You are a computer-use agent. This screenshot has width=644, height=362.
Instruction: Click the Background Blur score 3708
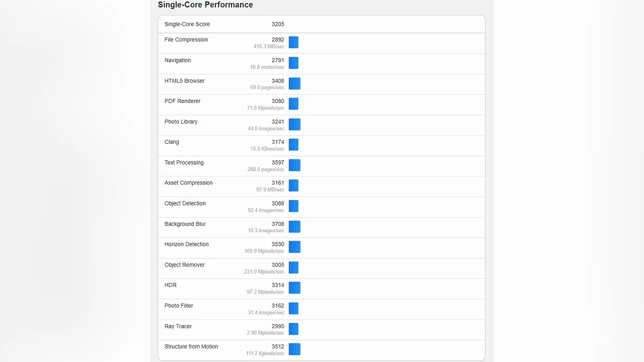coord(278,224)
